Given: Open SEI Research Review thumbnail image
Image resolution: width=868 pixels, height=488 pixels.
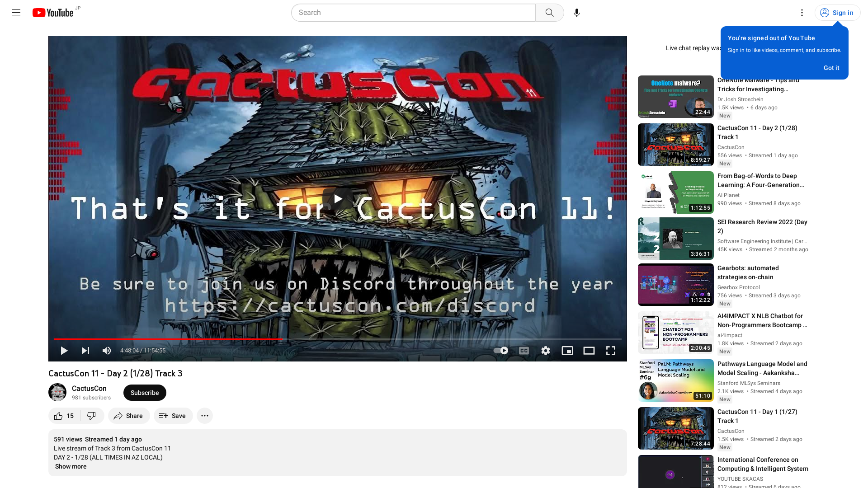Looking at the screenshot, I should click(x=675, y=239).
